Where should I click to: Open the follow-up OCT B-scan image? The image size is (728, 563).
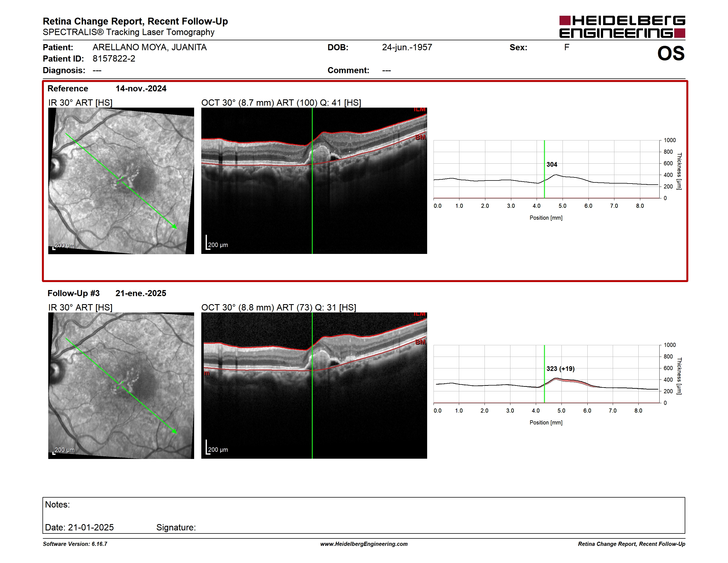pyautogui.click(x=314, y=386)
